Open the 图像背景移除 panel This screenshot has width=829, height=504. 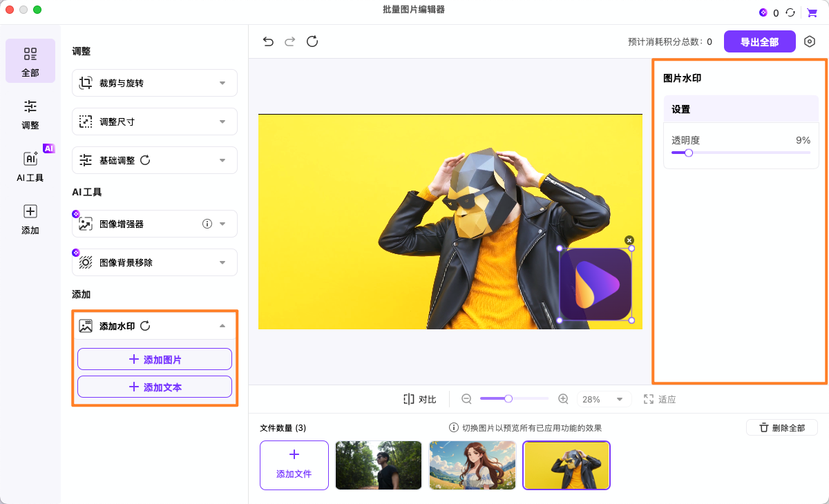[154, 262]
